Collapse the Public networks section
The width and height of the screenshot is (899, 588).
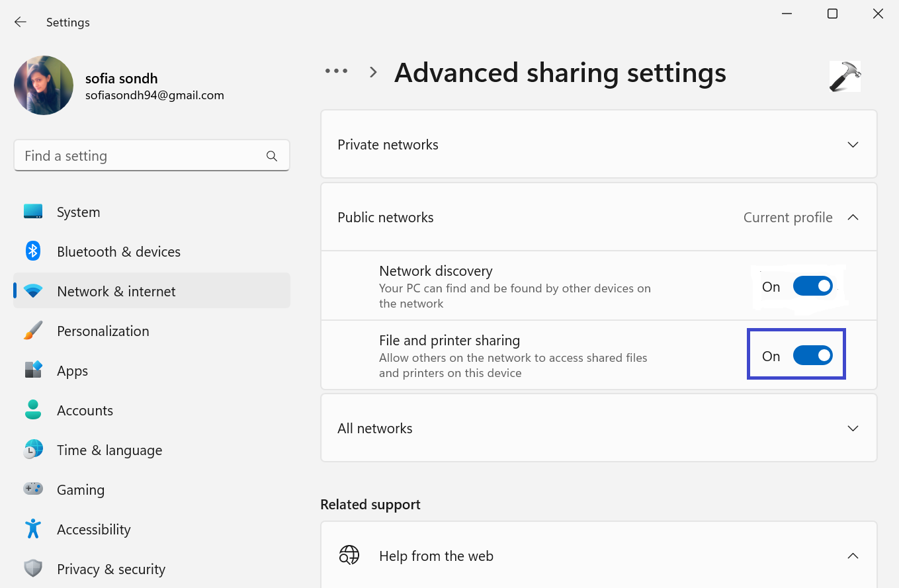pos(853,218)
